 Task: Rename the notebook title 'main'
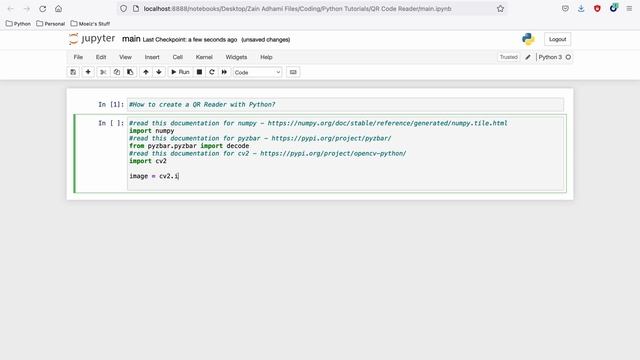[x=131, y=39]
